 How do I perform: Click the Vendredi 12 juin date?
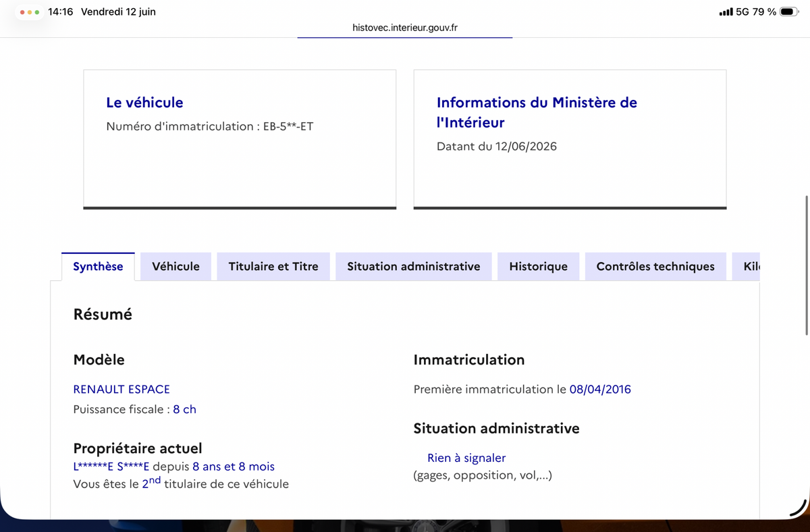point(118,11)
